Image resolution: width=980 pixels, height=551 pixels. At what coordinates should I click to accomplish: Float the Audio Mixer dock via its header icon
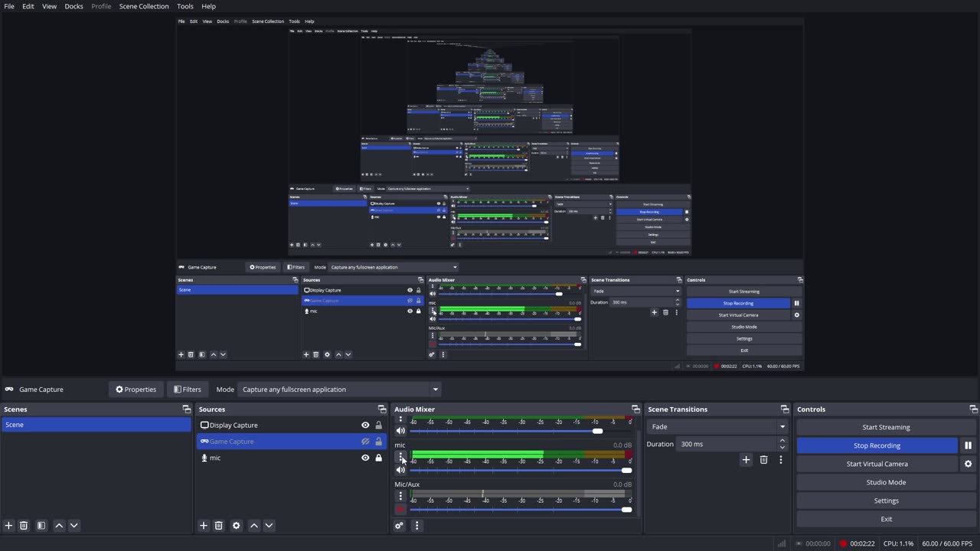point(635,409)
